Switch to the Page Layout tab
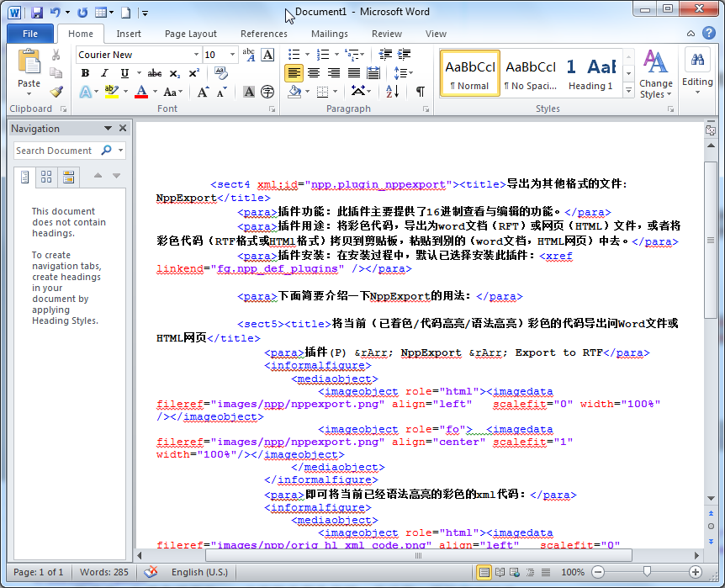725x588 pixels. point(191,34)
